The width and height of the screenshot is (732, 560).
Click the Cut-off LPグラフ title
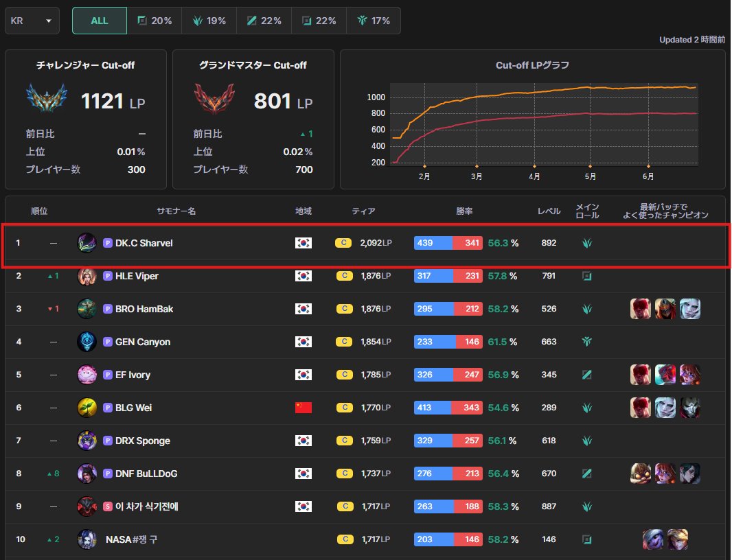pos(532,65)
